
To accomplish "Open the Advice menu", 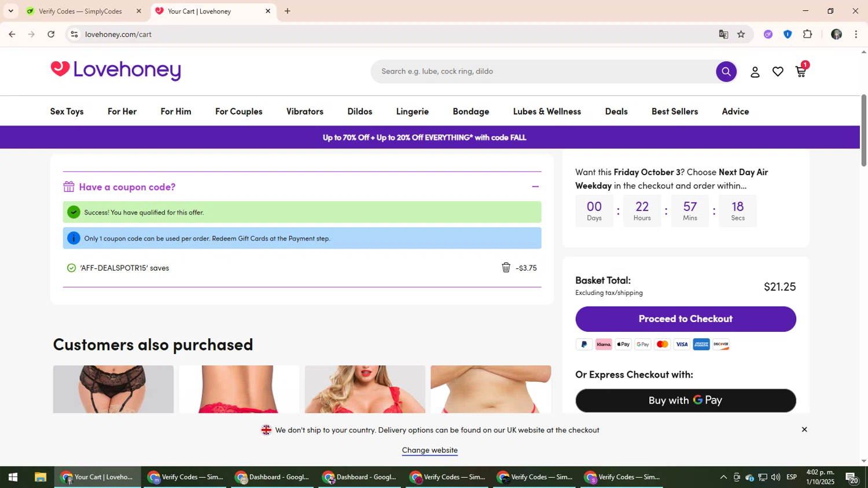I will pos(735,112).
